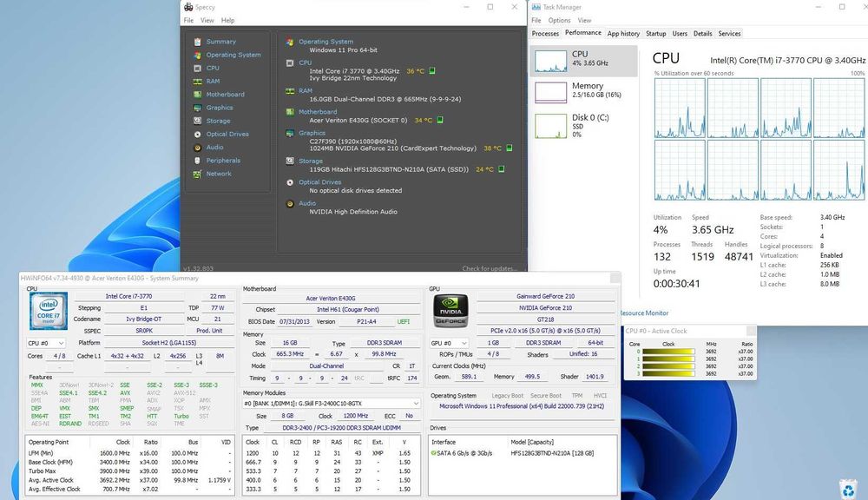Image resolution: width=868 pixels, height=500 pixels.
Task: Click the Intel Core i7 logo in HWiNFO
Action: (x=49, y=311)
